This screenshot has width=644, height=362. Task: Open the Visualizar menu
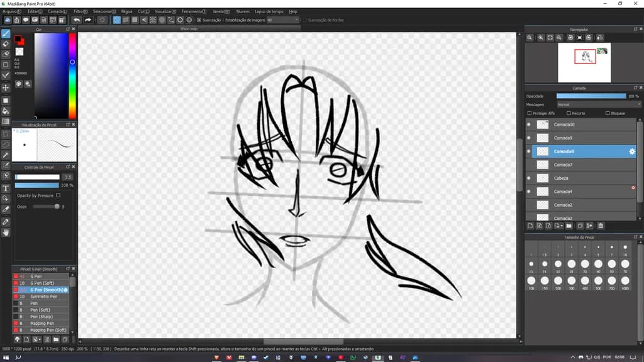pos(165,11)
